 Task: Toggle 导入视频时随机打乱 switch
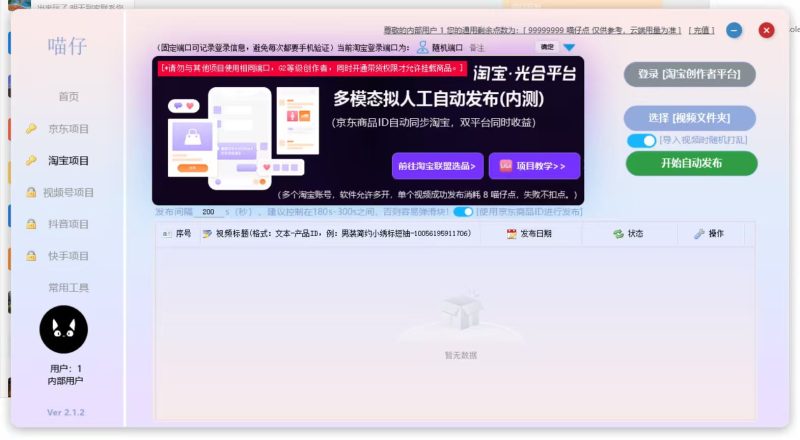point(641,140)
